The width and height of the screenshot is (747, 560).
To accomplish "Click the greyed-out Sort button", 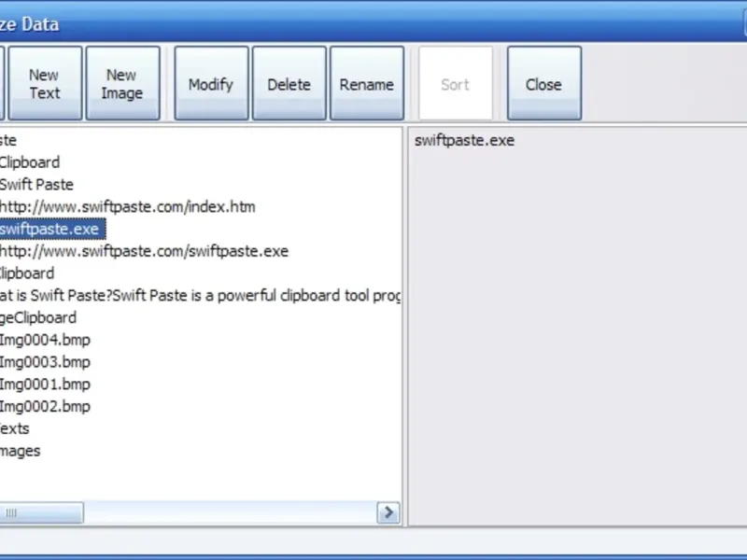I will 456,83.
